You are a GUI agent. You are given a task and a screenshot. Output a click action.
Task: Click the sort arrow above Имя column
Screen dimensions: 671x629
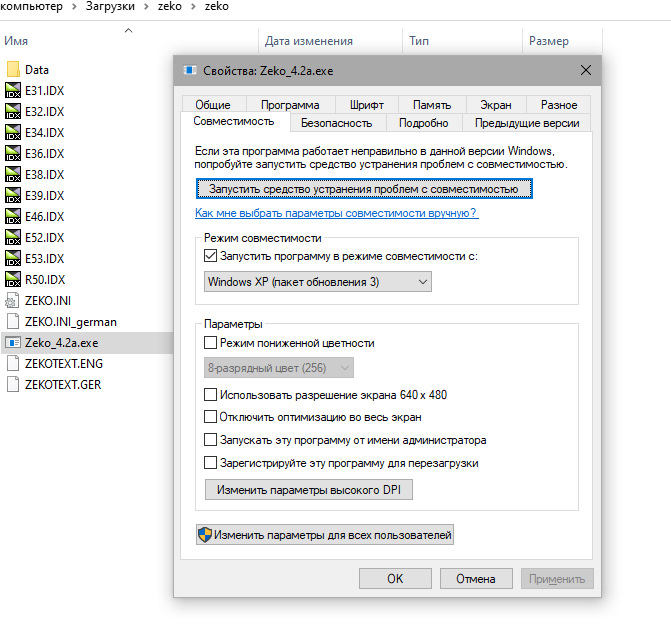click(128, 30)
